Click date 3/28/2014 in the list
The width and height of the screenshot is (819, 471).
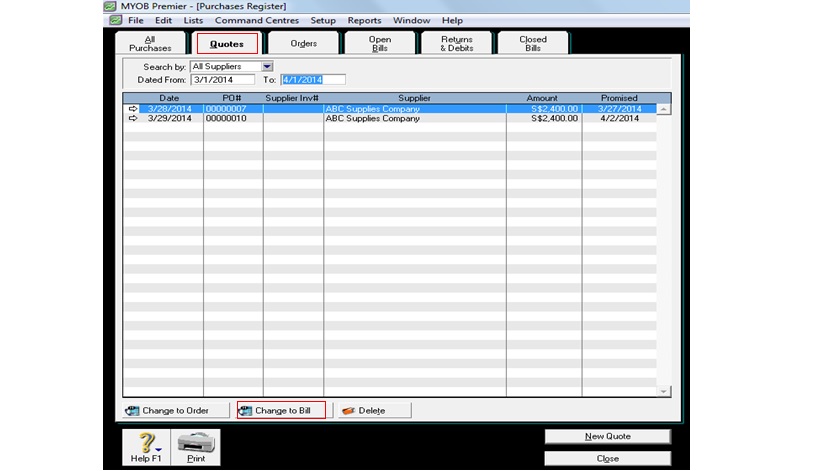pyautogui.click(x=170, y=109)
